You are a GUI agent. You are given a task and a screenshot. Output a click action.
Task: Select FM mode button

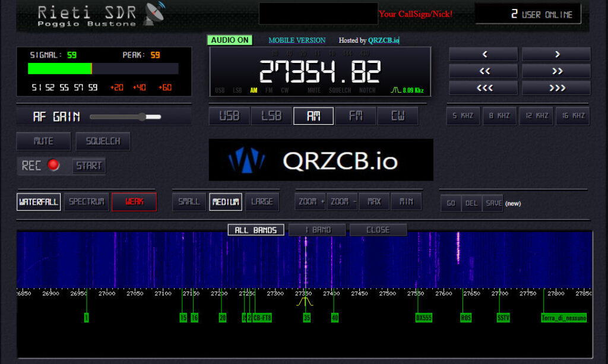(x=356, y=116)
